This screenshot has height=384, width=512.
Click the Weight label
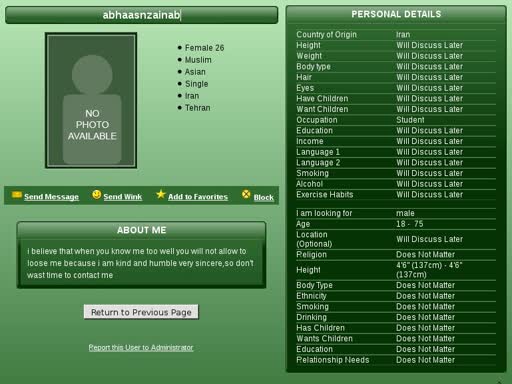[309, 56]
